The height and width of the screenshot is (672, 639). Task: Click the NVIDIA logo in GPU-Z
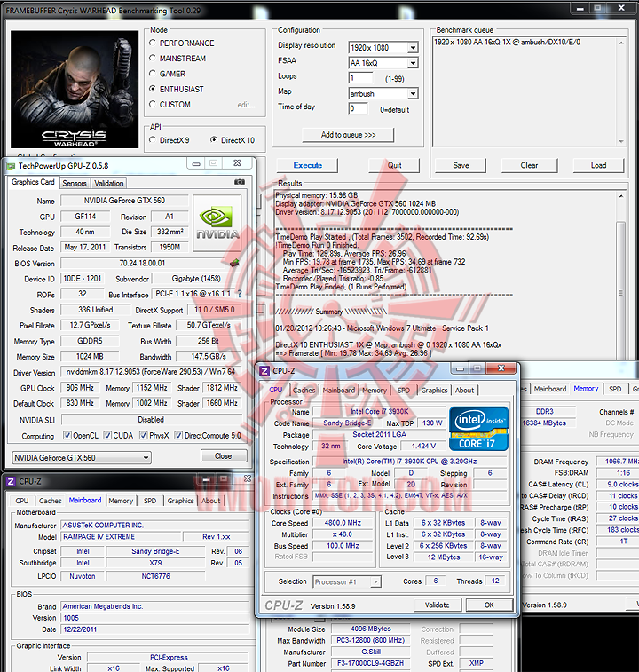pos(217,223)
